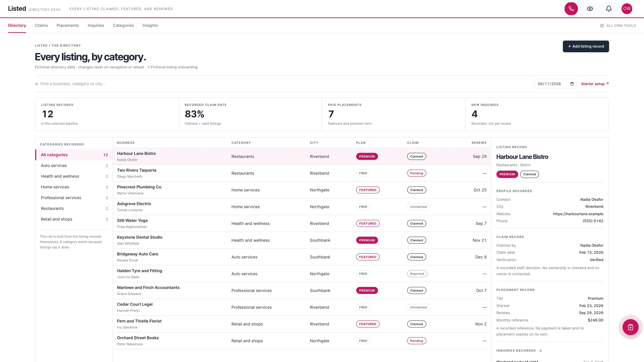Open the notifications bell

(x=609, y=9)
